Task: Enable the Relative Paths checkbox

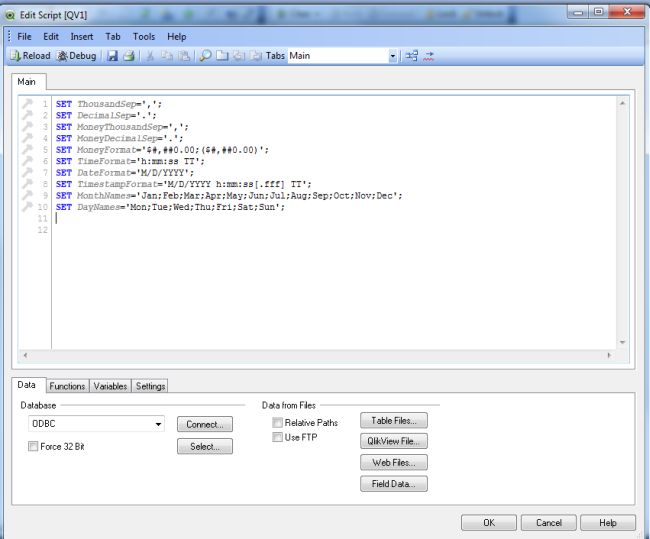Action: tap(277, 422)
